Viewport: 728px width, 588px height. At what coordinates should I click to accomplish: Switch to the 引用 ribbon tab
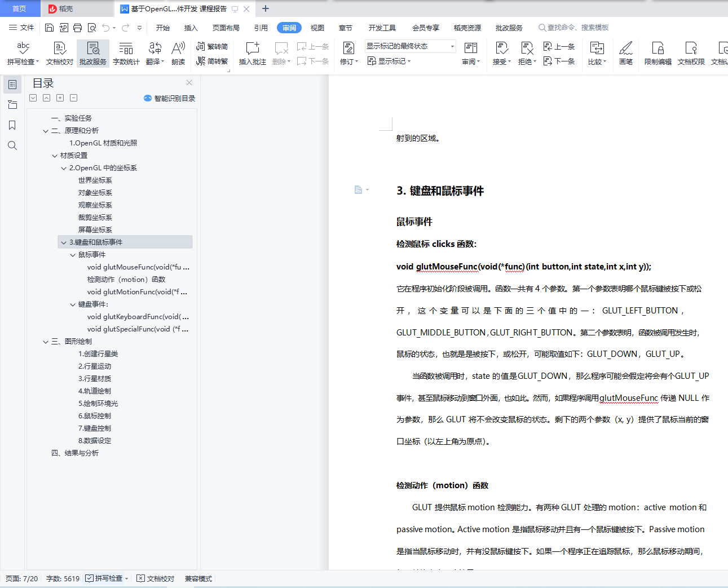(261, 28)
